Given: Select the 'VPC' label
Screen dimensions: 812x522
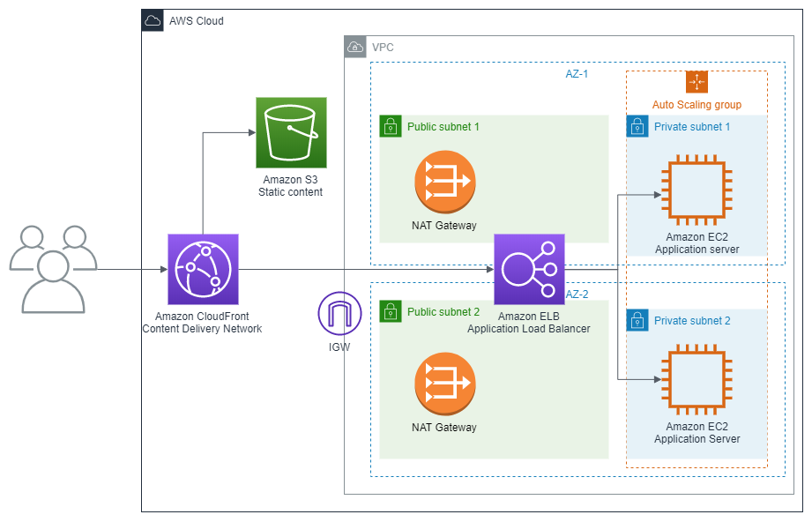Looking at the screenshot, I should [383, 48].
